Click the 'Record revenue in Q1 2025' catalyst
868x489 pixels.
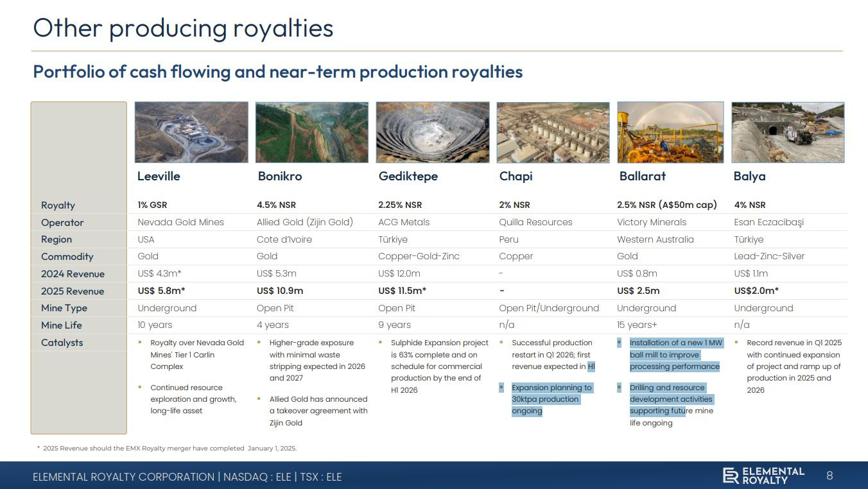click(794, 366)
